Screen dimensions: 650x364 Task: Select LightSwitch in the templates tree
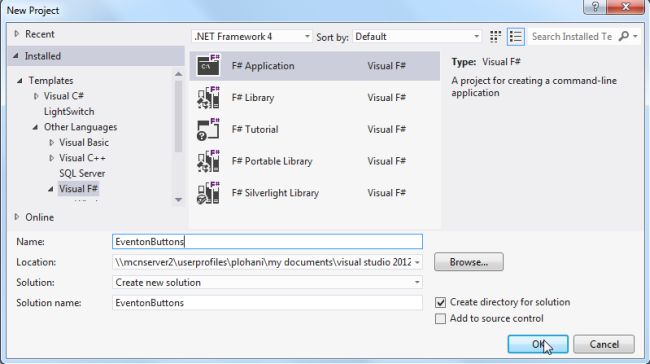tap(69, 112)
